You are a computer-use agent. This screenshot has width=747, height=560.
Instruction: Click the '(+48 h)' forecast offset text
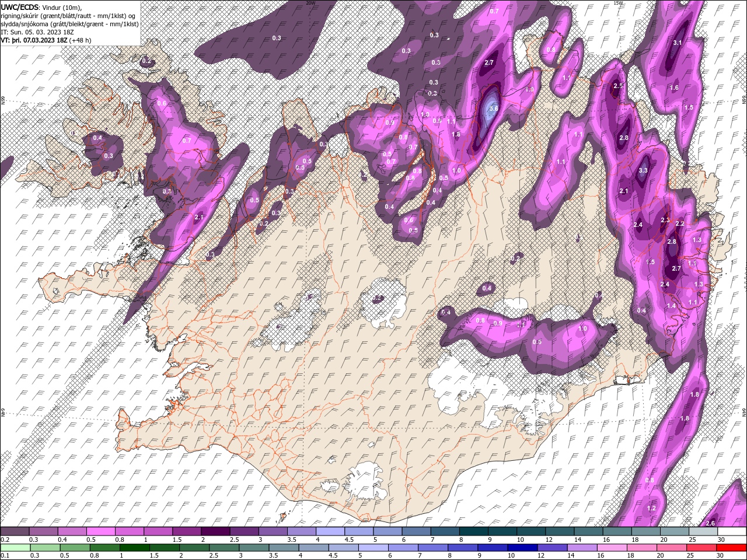point(80,40)
